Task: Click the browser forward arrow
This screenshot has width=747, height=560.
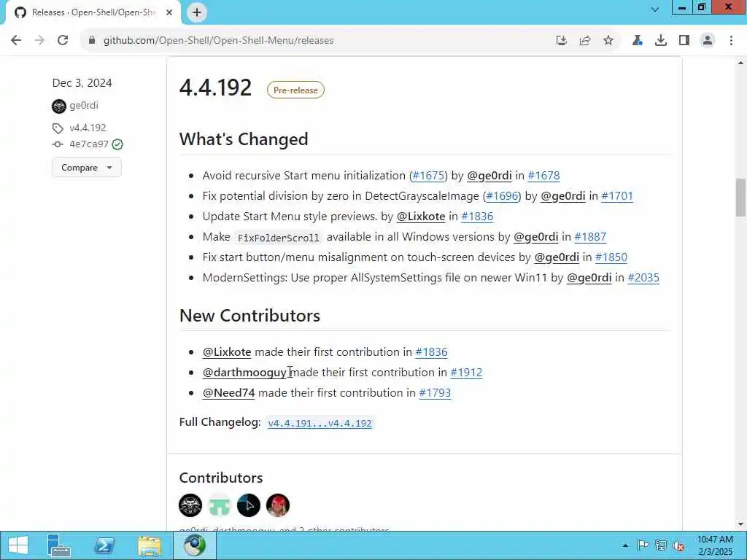Action: coord(39,41)
